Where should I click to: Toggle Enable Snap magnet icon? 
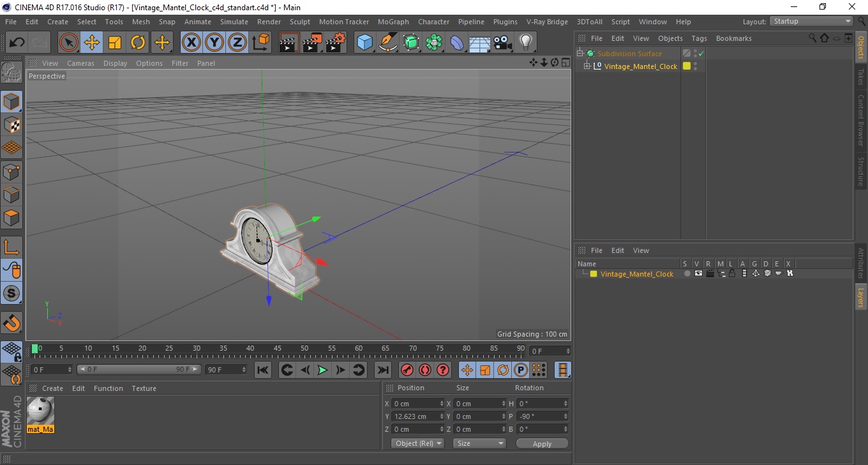pos(11,323)
